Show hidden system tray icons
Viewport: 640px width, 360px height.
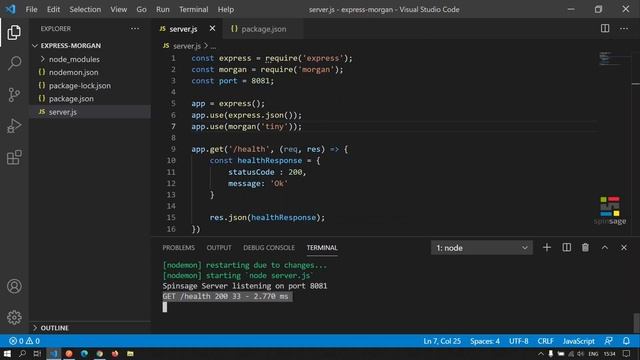click(540, 354)
